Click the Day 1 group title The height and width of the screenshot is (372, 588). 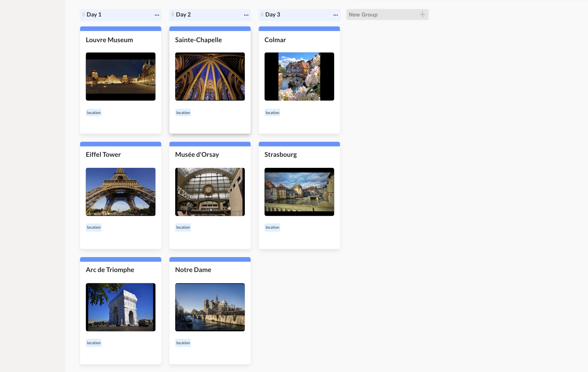pos(94,15)
